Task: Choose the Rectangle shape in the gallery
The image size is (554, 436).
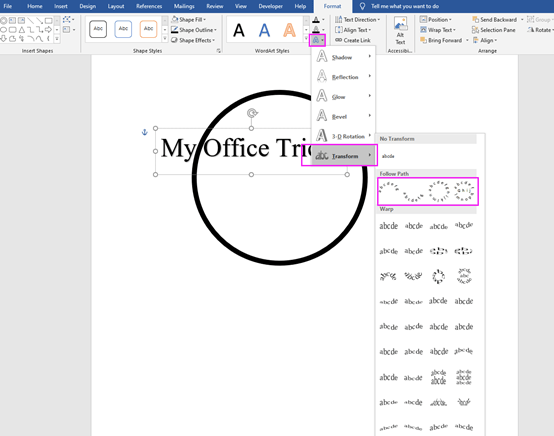Action: [x=48, y=20]
